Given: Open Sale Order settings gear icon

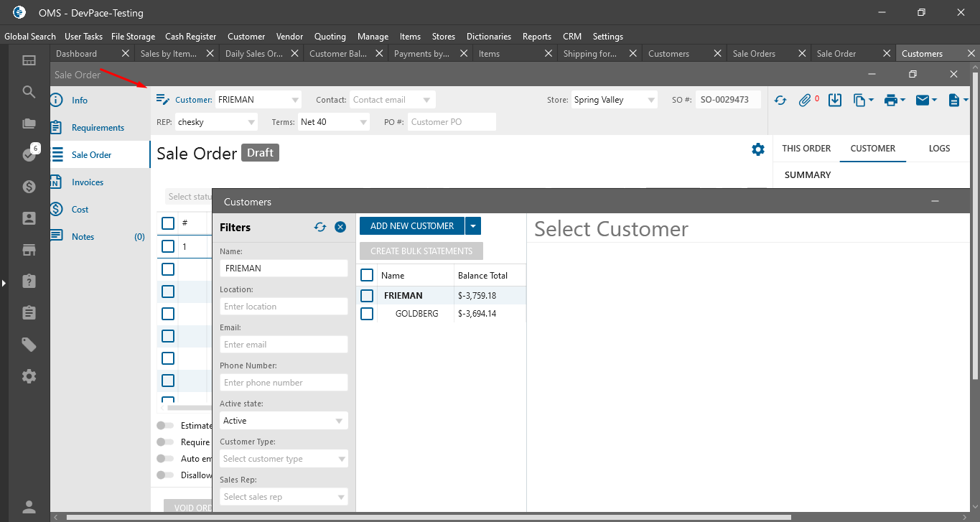Looking at the screenshot, I should tap(757, 149).
